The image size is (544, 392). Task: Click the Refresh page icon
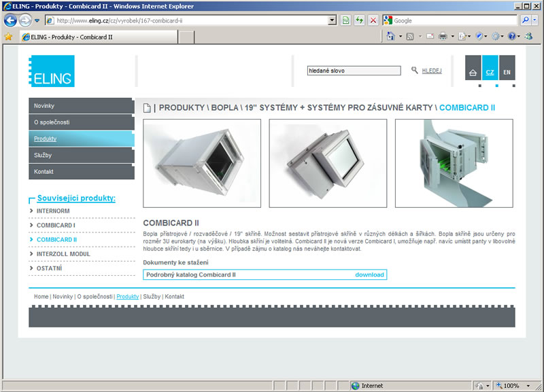[359, 20]
